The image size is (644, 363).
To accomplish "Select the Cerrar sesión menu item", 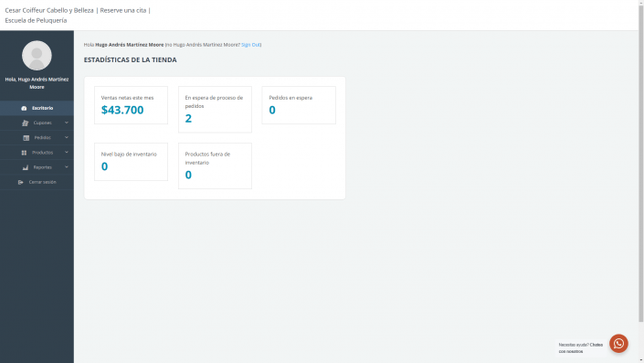I will tap(37, 182).
